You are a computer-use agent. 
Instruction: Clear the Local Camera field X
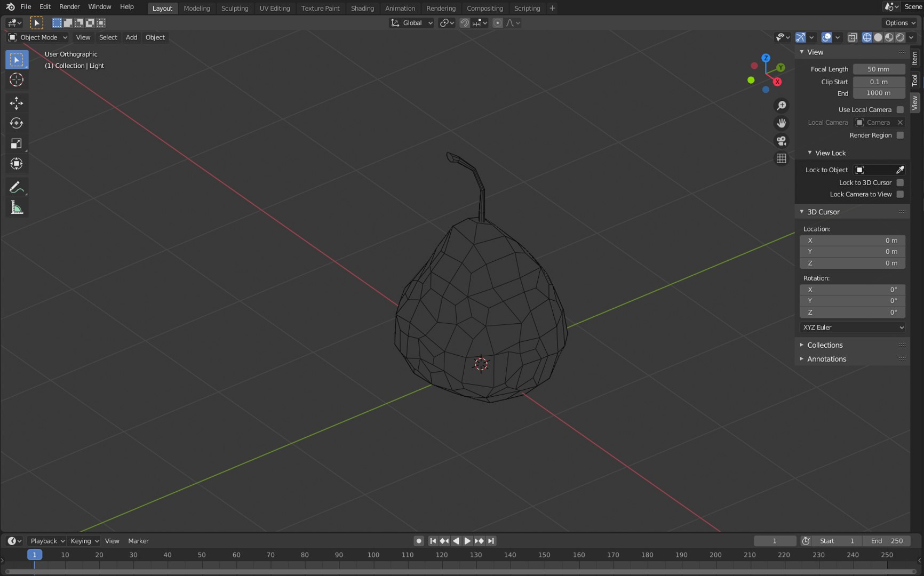[900, 122]
